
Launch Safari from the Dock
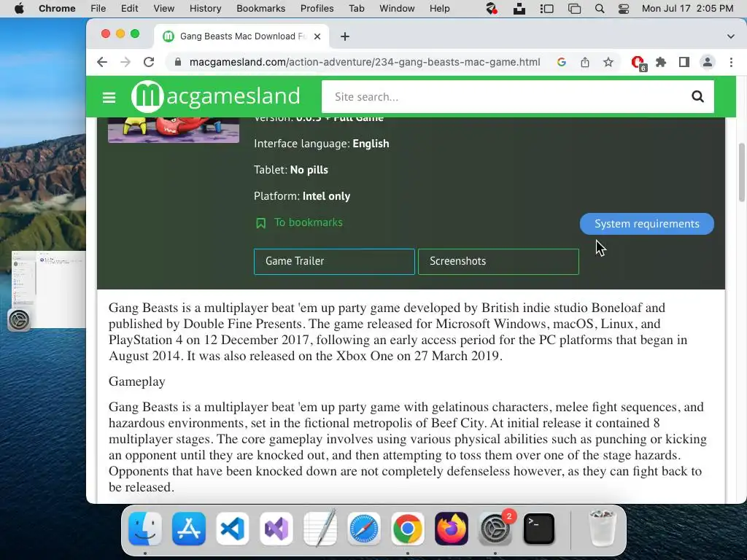coord(364,529)
